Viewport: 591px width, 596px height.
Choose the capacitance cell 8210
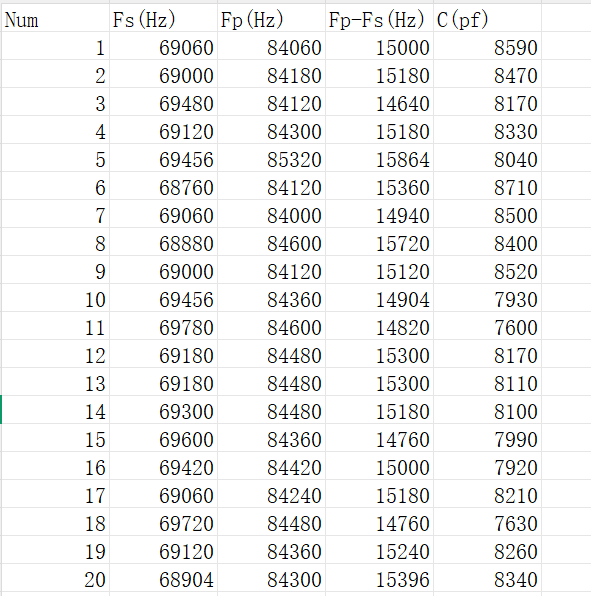click(x=487, y=494)
